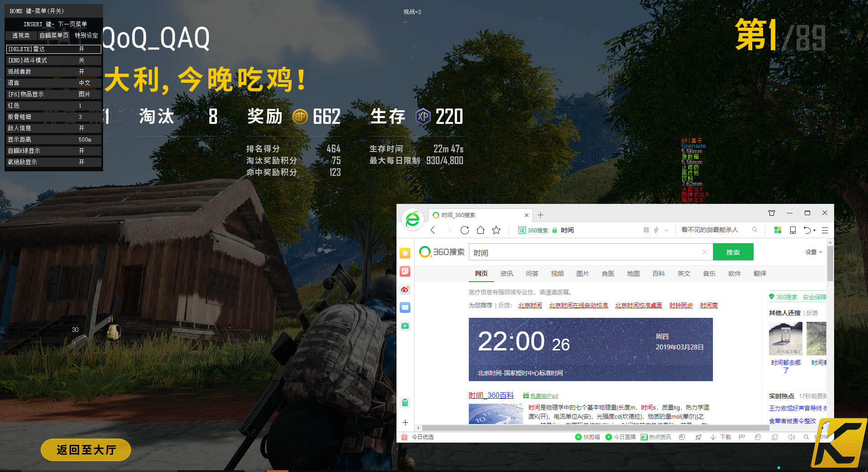Close the 时间_360搜索 browser tab
The width and height of the screenshot is (868, 472).
(527, 215)
